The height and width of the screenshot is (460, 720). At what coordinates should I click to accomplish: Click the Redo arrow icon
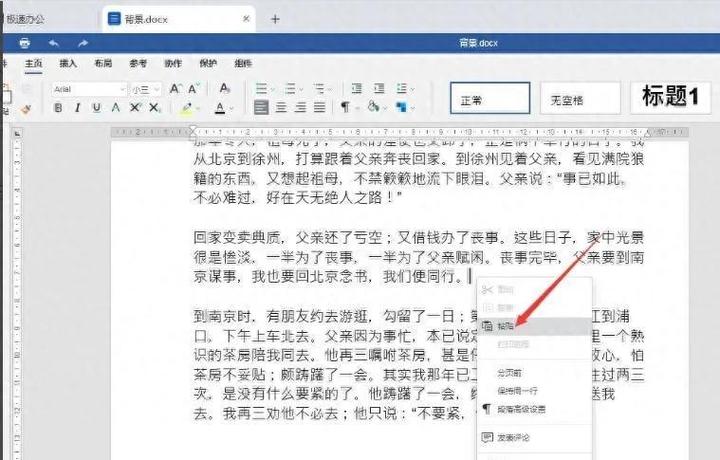coord(83,43)
